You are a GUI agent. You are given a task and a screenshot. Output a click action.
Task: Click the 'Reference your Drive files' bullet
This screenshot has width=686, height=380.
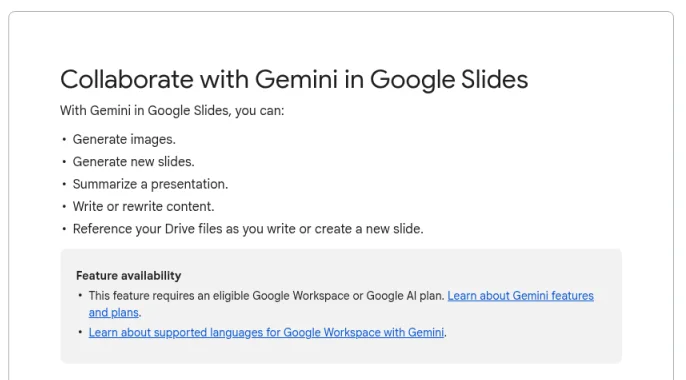point(248,229)
